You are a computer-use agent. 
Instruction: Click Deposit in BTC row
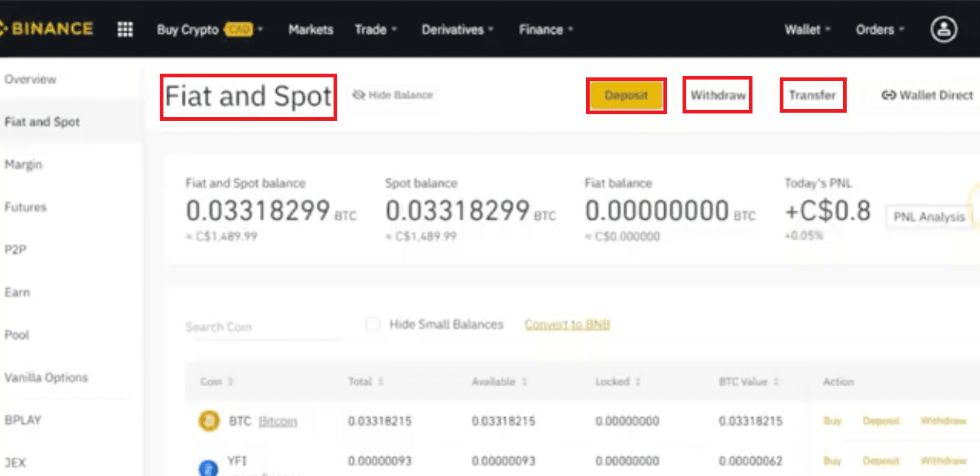pyautogui.click(x=881, y=421)
